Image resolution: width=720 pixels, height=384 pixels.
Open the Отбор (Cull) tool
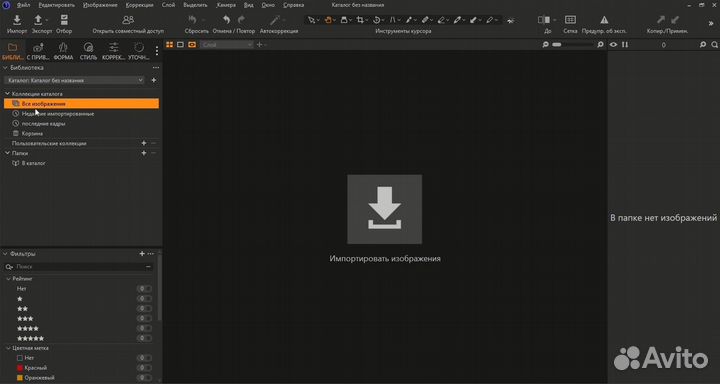coord(64,20)
